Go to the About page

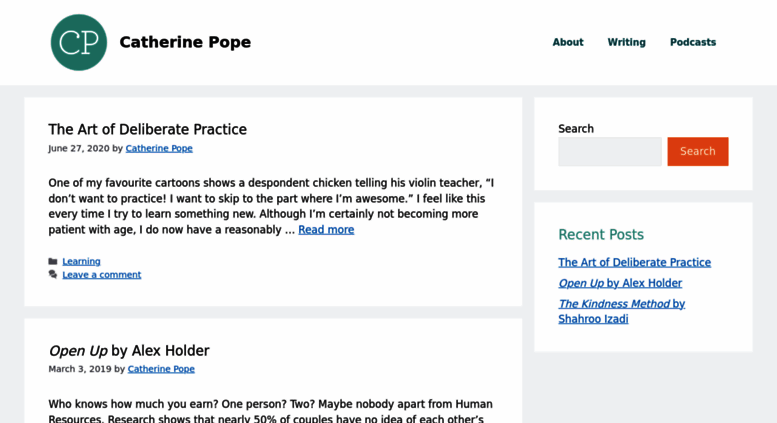pos(568,42)
